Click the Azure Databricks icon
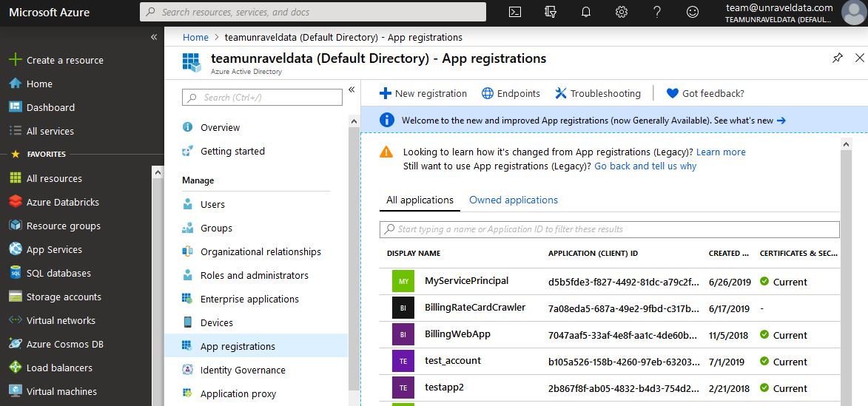The image size is (868, 406). tap(16, 202)
